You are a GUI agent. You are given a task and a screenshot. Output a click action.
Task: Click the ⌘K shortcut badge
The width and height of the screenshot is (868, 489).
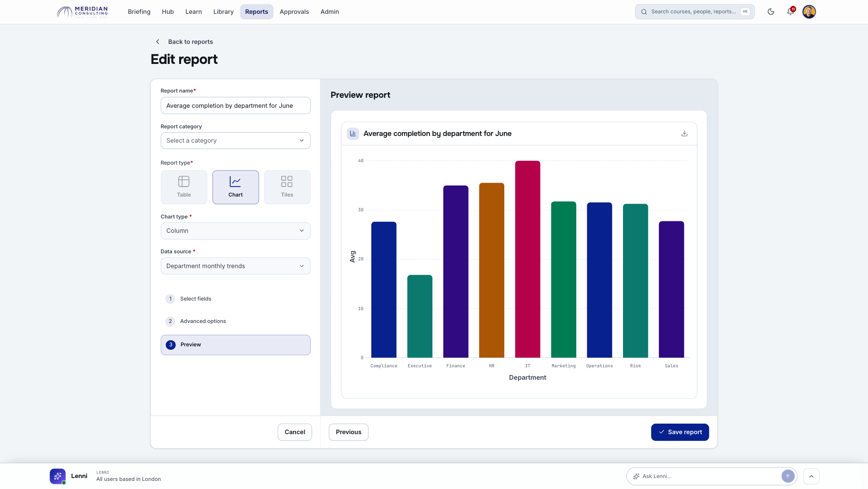coord(745,12)
